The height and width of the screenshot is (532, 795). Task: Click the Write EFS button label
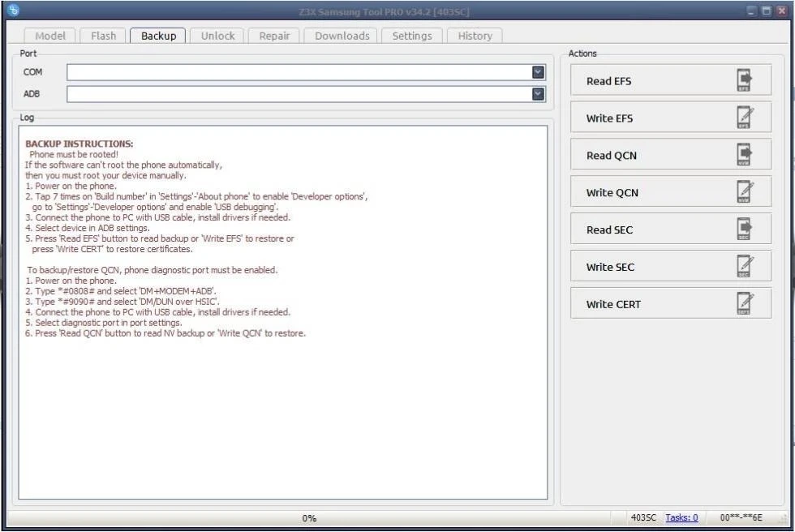[x=609, y=118]
